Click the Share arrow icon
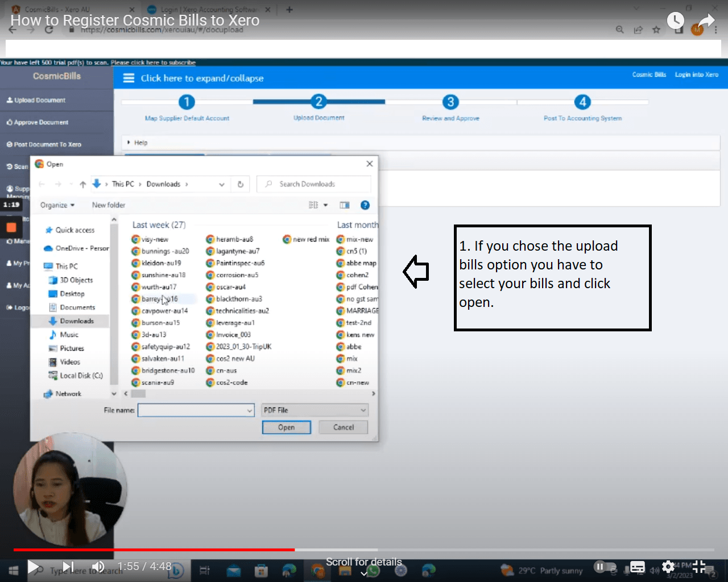The height and width of the screenshot is (582, 728). pos(706,21)
